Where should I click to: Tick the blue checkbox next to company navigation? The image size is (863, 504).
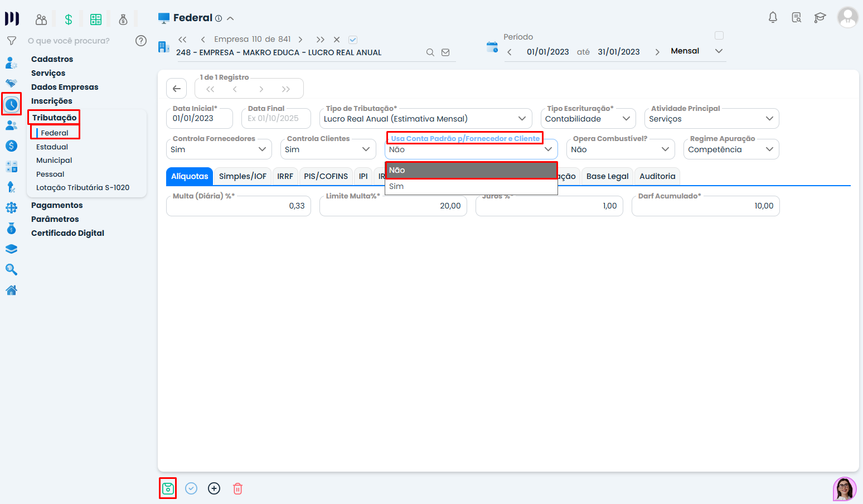(353, 39)
